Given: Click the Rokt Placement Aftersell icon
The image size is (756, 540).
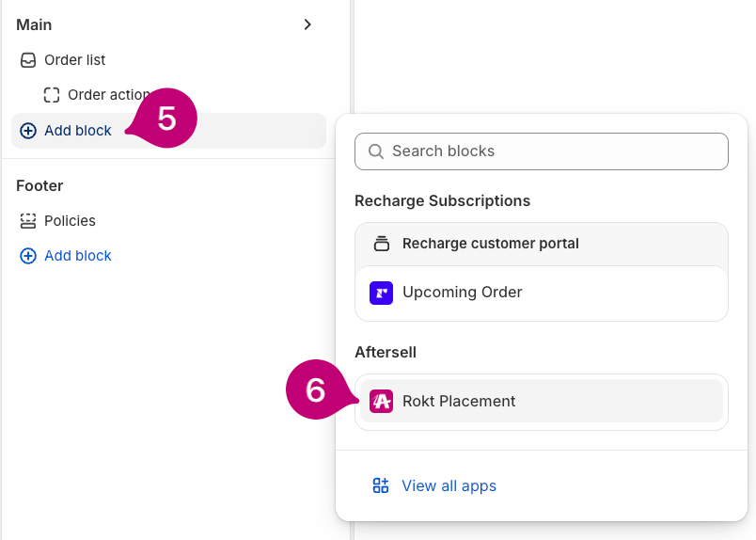Looking at the screenshot, I should click(x=382, y=402).
